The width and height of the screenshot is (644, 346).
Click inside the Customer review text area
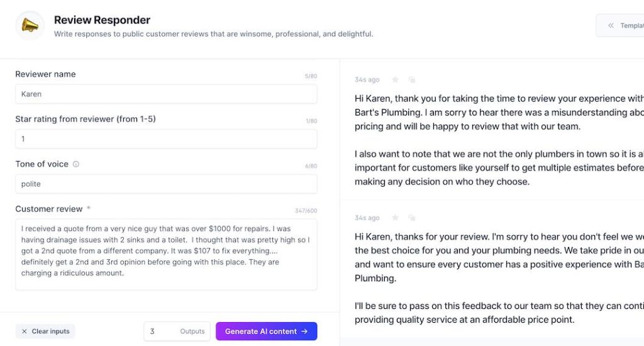click(166, 254)
